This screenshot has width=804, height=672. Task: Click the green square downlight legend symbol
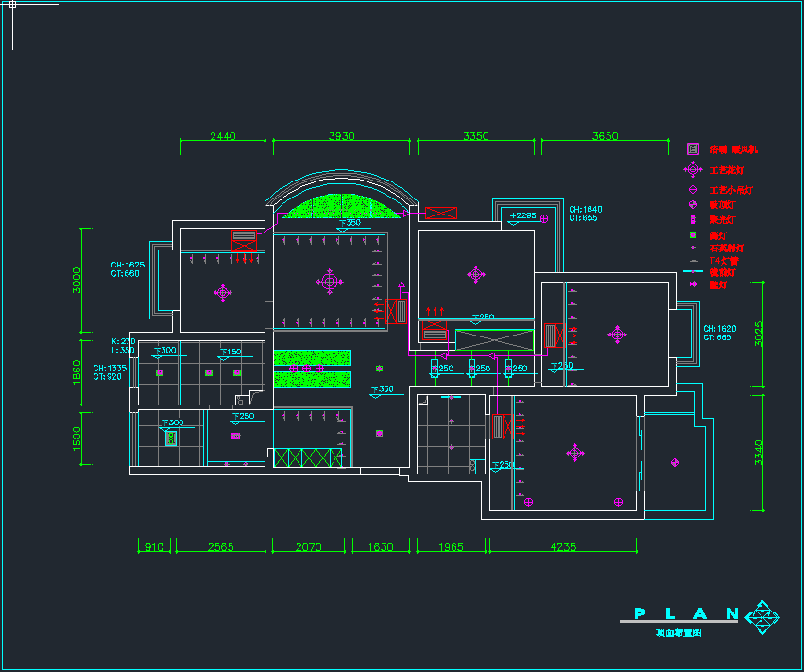(x=693, y=234)
